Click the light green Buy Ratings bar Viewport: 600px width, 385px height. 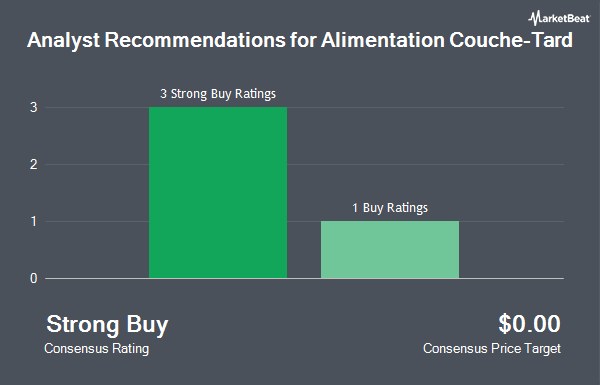(390, 250)
